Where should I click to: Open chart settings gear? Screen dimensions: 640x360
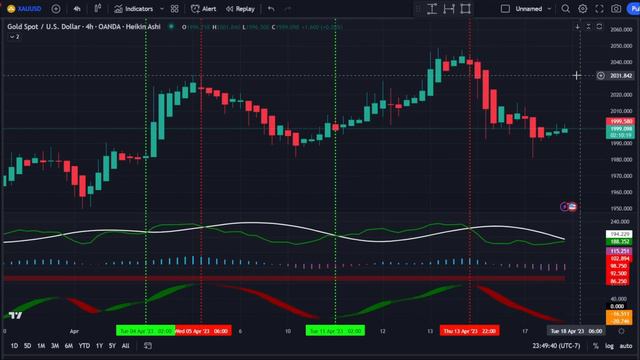[x=582, y=9]
